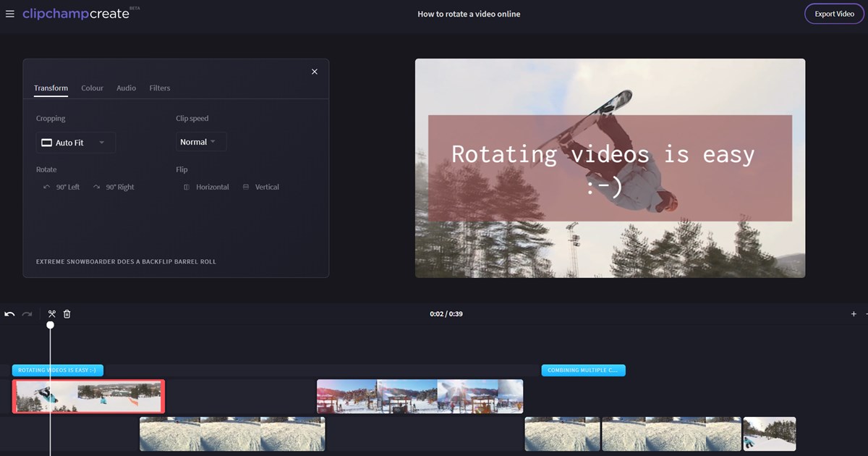Viewport: 868px width, 456px height.
Task: Click the timeline playhead handle
Action: (x=50, y=325)
